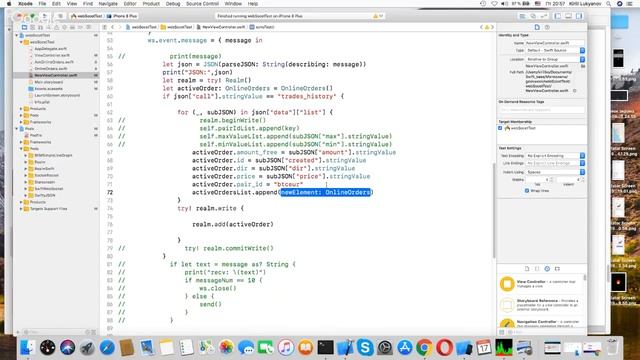The image size is (640, 360).
Task: Open the Source Control menu
Action: 202,4
